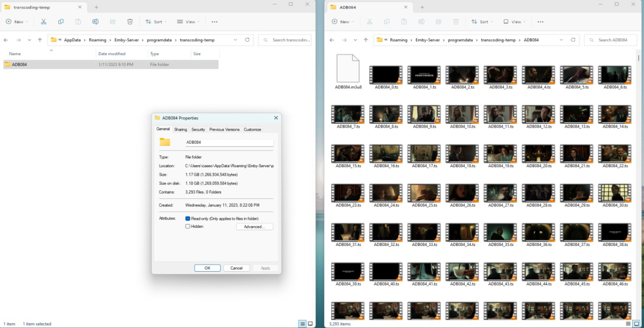Switch to the Security tab in Properties
Viewport: 644px width, 328px height.
click(198, 129)
